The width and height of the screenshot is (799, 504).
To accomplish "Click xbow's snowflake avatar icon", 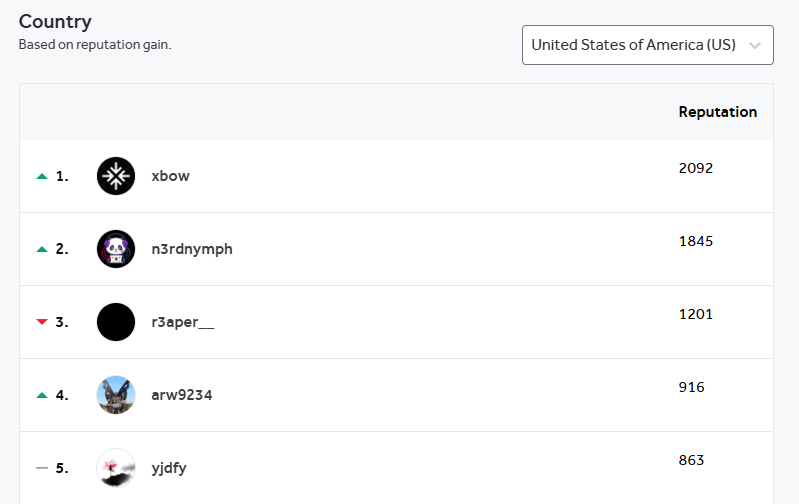I will 116,176.
